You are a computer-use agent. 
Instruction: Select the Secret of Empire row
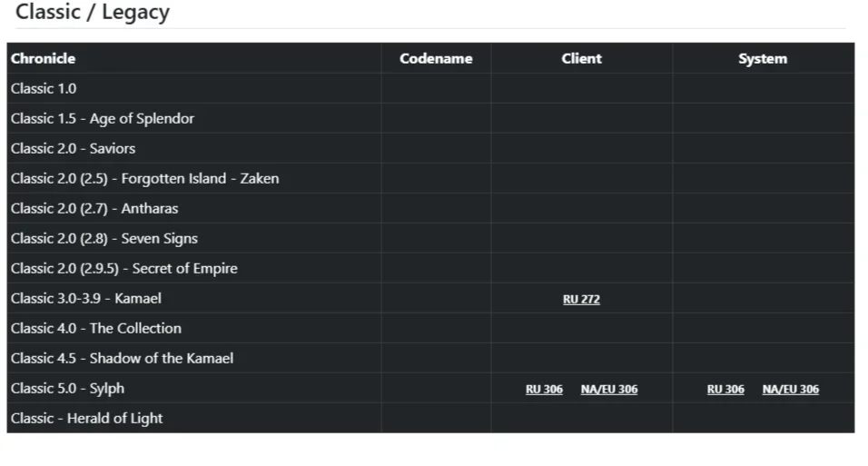tap(430, 268)
